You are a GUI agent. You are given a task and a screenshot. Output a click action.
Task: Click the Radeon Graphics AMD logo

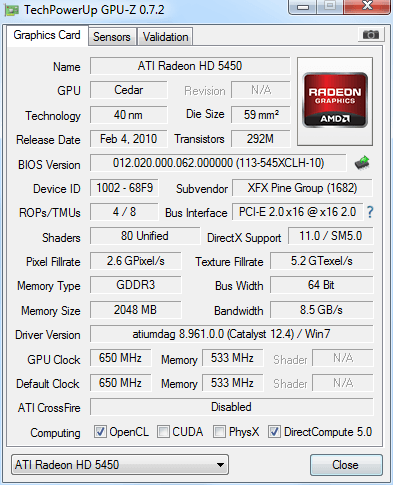tap(335, 100)
